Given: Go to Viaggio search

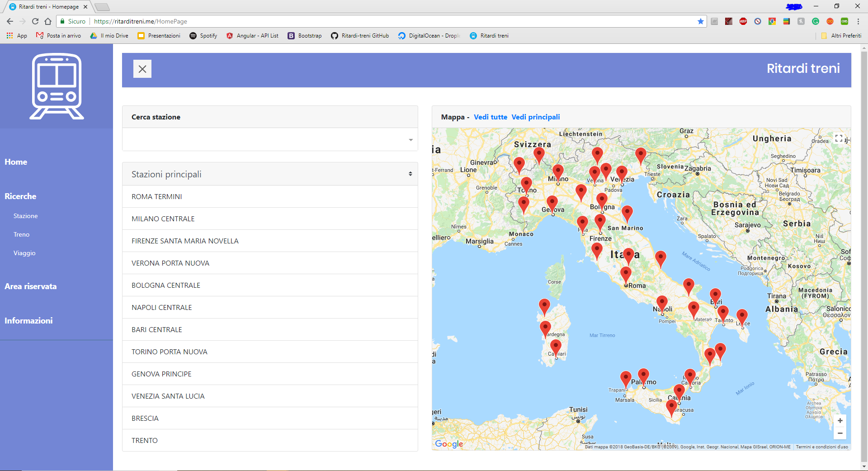Looking at the screenshot, I should pyautogui.click(x=24, y=253).
